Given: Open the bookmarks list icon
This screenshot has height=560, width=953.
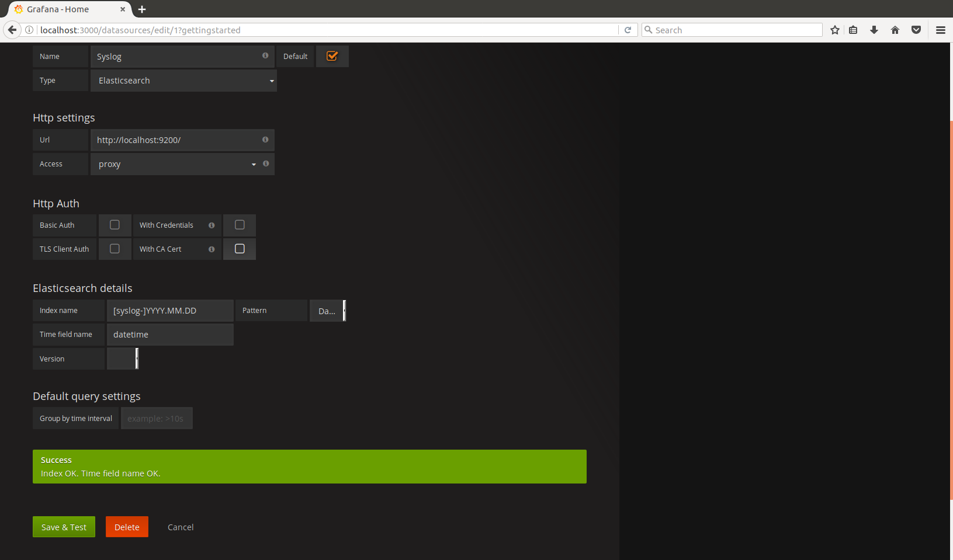Looking at the screenshot, I should [853, 30].
